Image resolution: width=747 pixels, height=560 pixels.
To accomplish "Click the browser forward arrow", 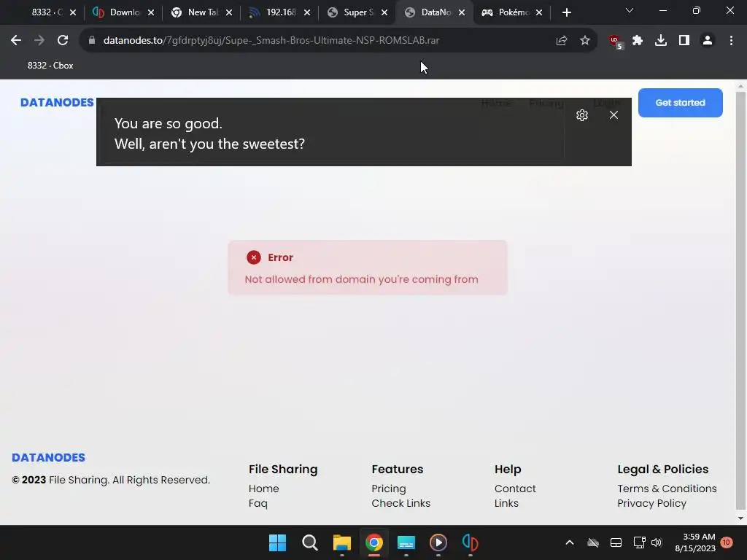I will pos(39,41).
